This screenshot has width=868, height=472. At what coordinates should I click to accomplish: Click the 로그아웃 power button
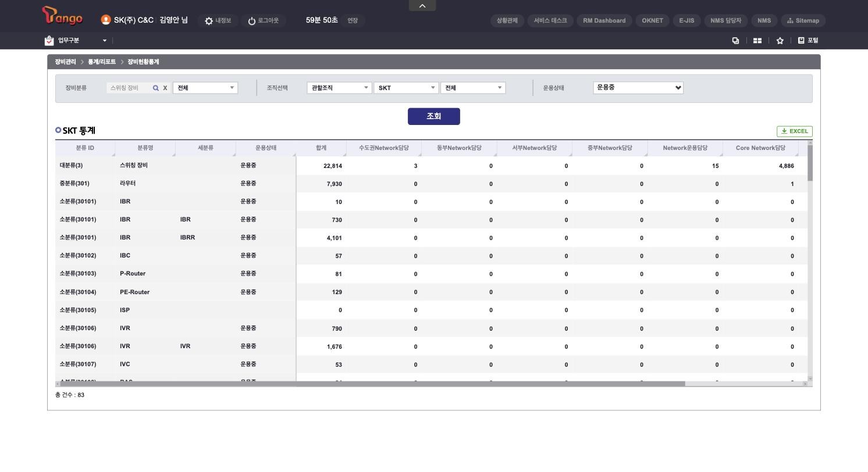(x=263, y=20)
